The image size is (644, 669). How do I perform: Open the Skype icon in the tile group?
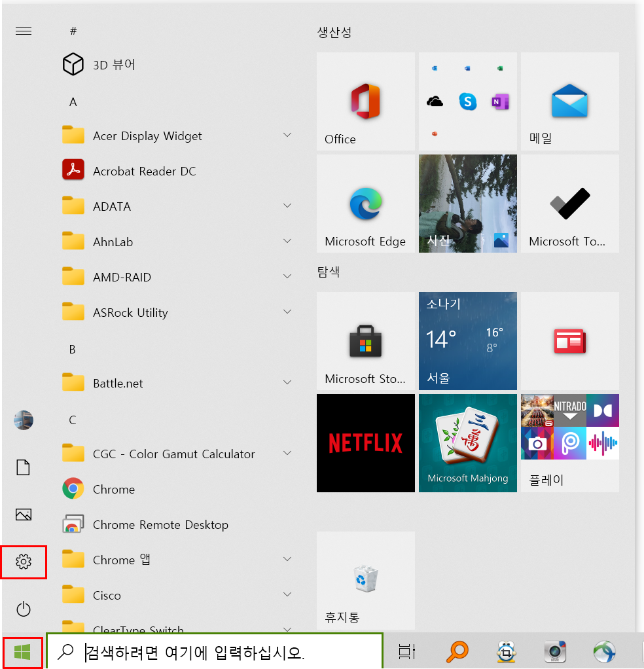point(468,101)
